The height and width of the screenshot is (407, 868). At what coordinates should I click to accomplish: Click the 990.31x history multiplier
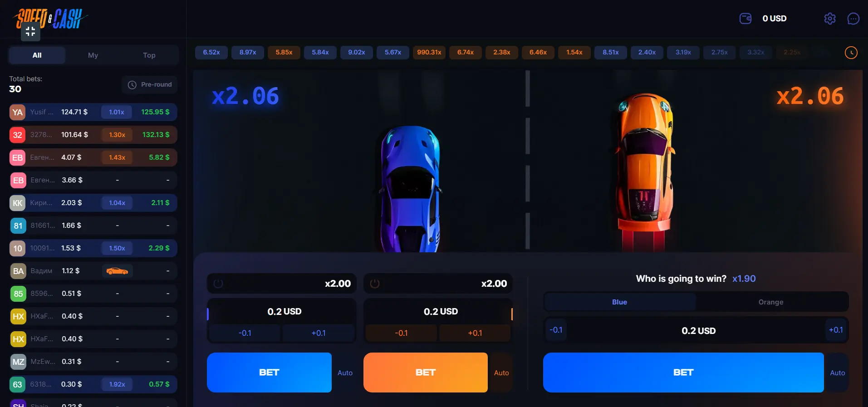pyautogui.click(x=429, y=53)
